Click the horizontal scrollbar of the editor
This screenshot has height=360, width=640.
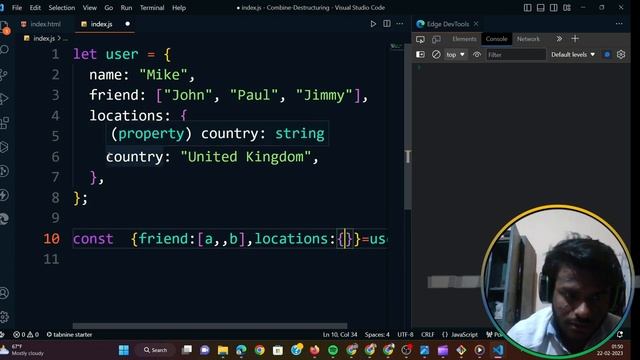point(210,326)
